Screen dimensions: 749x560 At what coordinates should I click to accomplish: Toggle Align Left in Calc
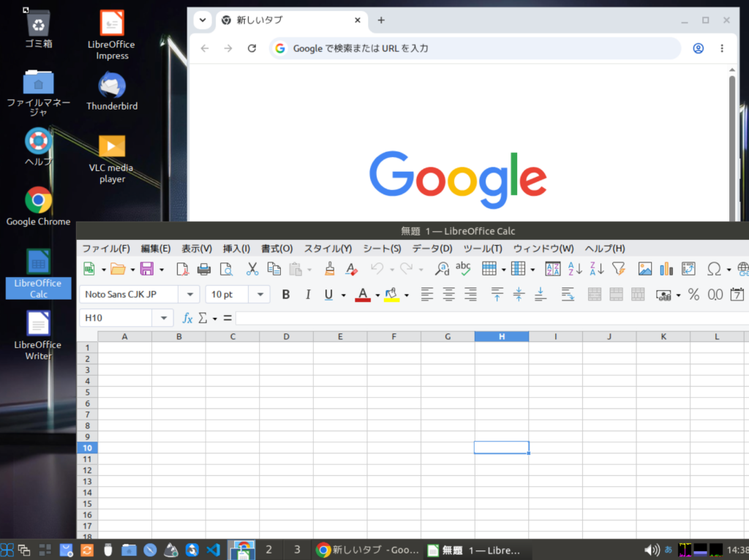point(426,295)
